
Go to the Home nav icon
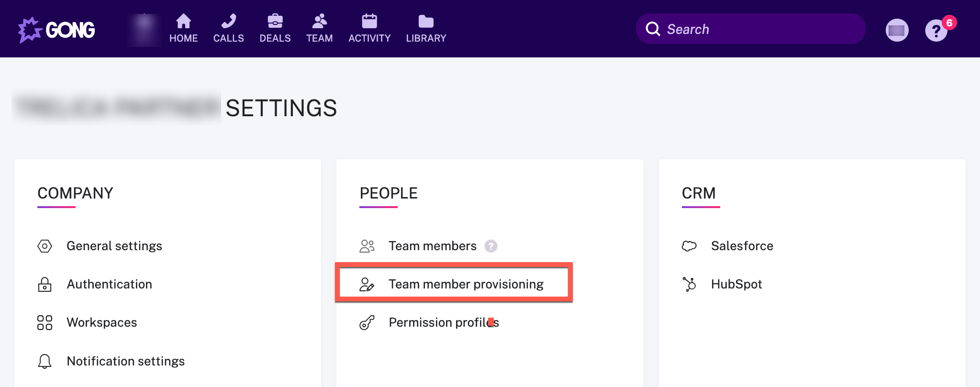point(183,21)
